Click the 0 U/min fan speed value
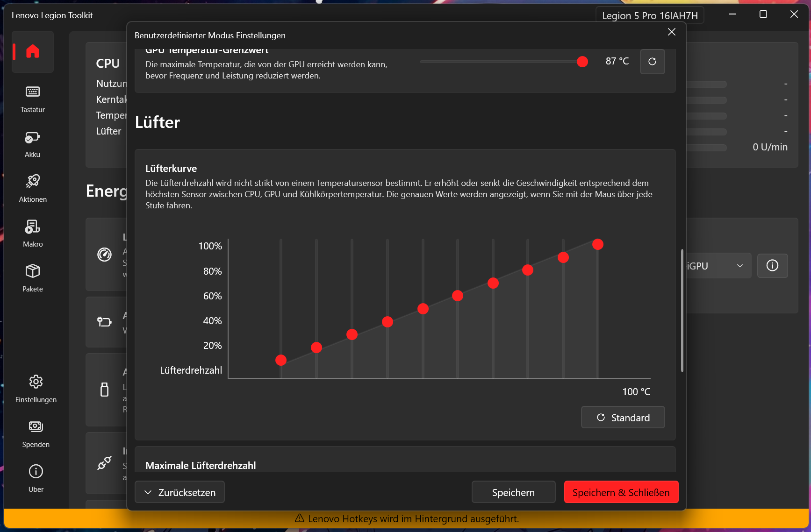Image resolution: width=811 pixels, height=532 pixels. click(770, 147)
